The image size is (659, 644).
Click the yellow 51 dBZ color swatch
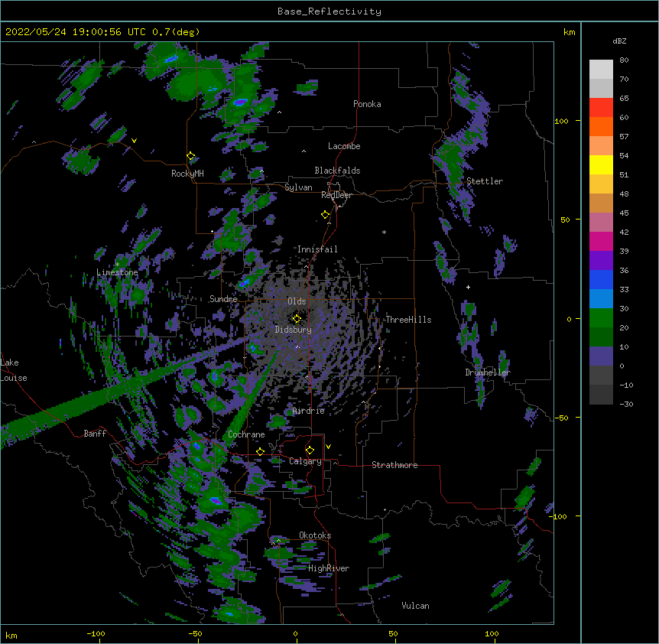601,164
